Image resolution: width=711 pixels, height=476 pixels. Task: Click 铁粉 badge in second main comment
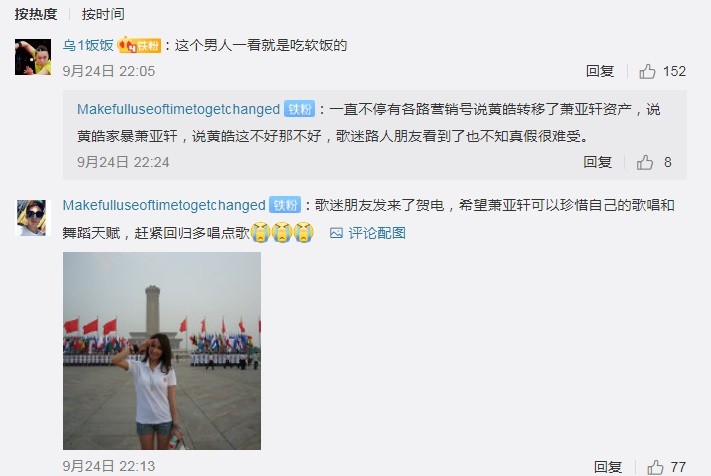pos(285,205)
